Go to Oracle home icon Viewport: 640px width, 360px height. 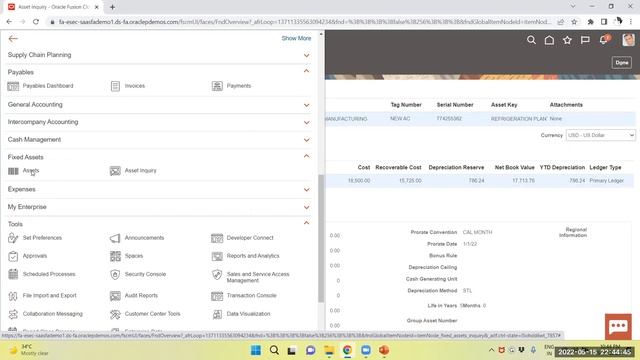tap(549, 40)
